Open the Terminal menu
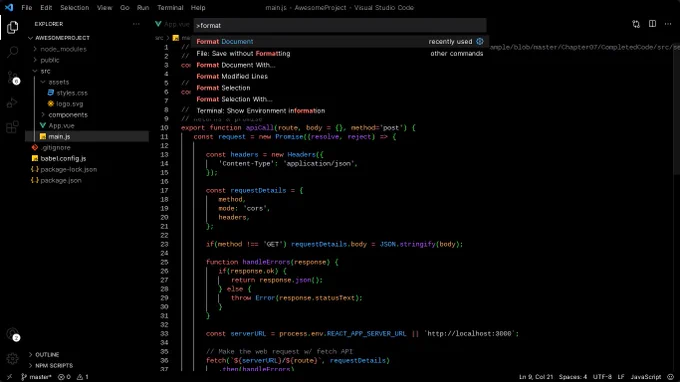Viewport: 680px width, 382px height. [x=170, y=7]
